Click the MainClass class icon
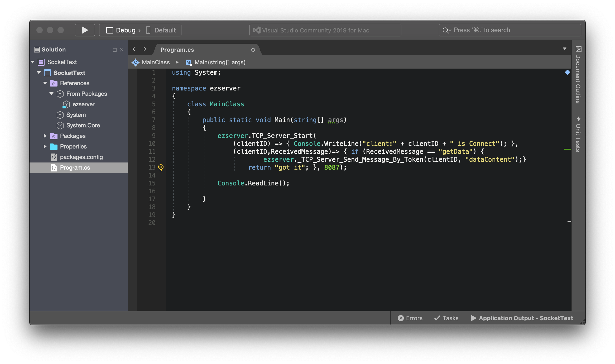Image resolution: width=615 pixels, height=364 pixels. pyautogui.click(x=136, y=62)
